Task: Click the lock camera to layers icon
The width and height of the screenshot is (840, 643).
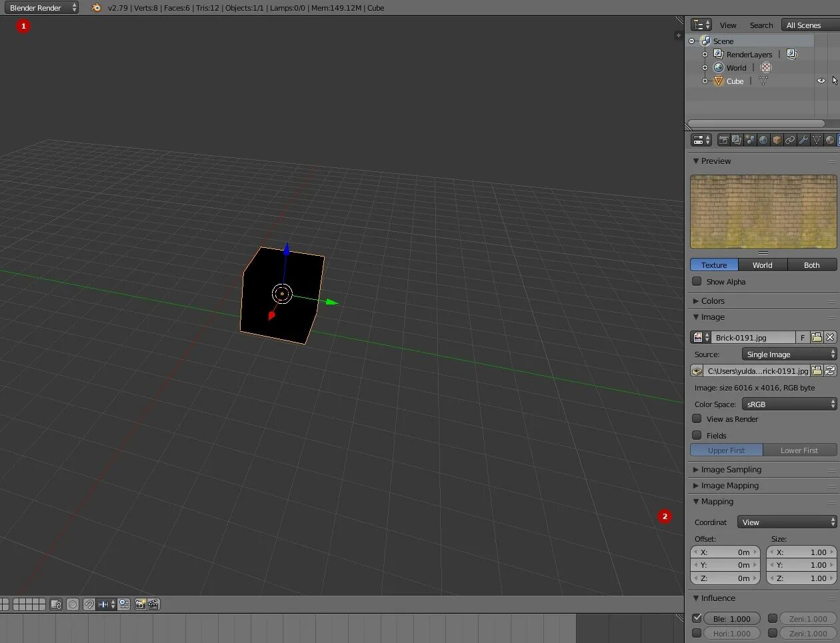Action: pos(57,604)
